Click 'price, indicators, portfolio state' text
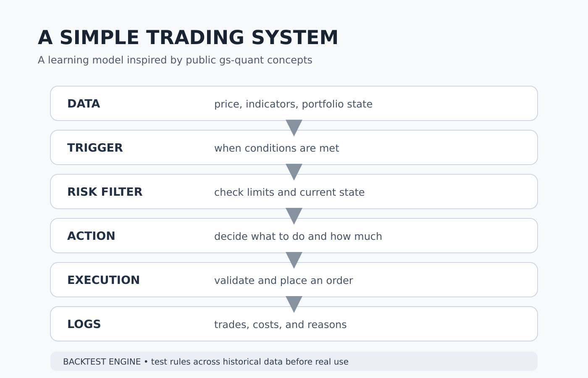This screenshot has width=588, height=378. [293, 104]
